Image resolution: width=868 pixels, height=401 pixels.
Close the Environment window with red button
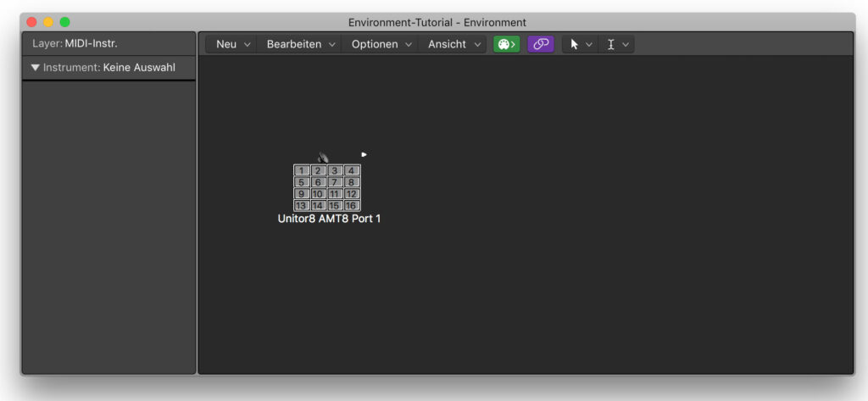pos(31,22)
